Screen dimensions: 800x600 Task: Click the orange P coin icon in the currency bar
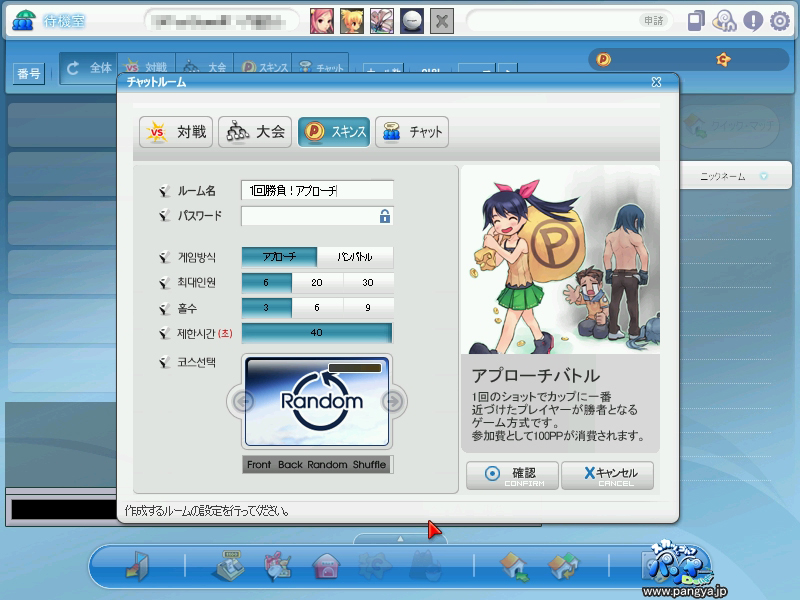(604, 60)
